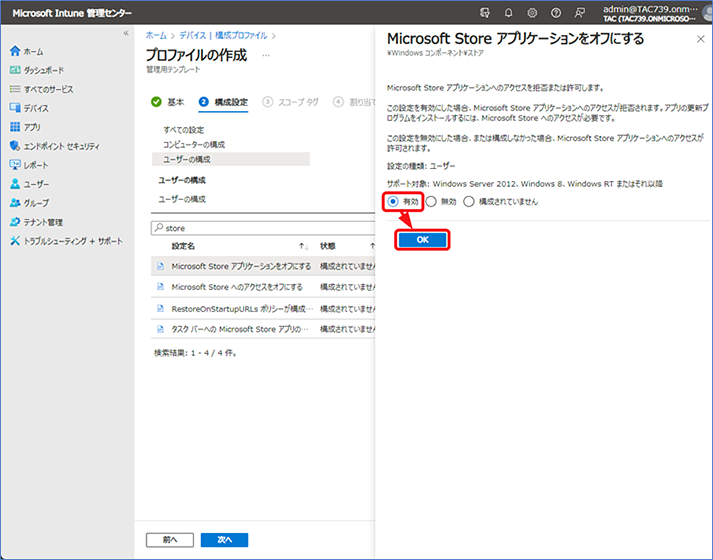Open Reports in the sidebar
The image size is (713, 560).
pyautogui.click(x=29, y=165)
